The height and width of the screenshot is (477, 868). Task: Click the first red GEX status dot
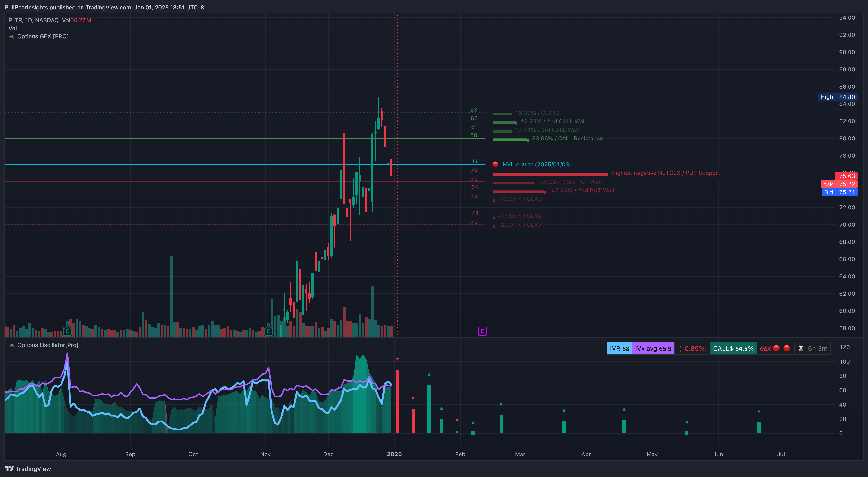(776, 348)
